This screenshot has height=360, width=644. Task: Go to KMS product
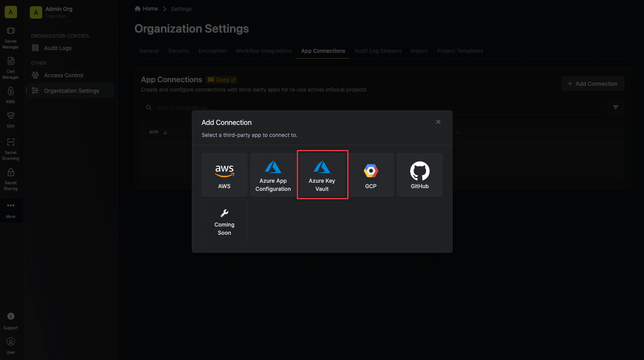[11, 95]
